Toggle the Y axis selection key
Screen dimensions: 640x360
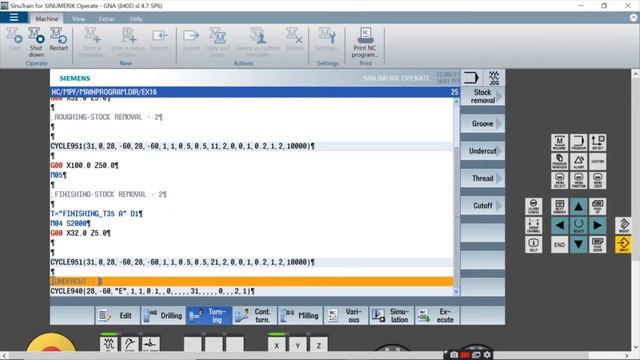[x=298, y=345]
